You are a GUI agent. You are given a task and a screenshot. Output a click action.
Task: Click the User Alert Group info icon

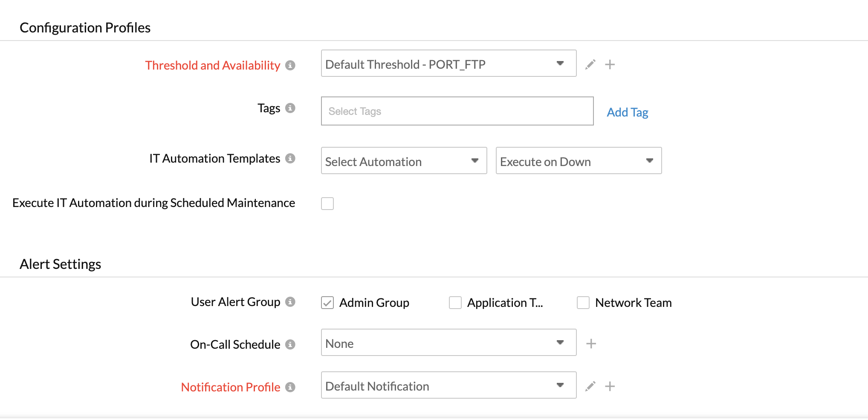point(290,302)
